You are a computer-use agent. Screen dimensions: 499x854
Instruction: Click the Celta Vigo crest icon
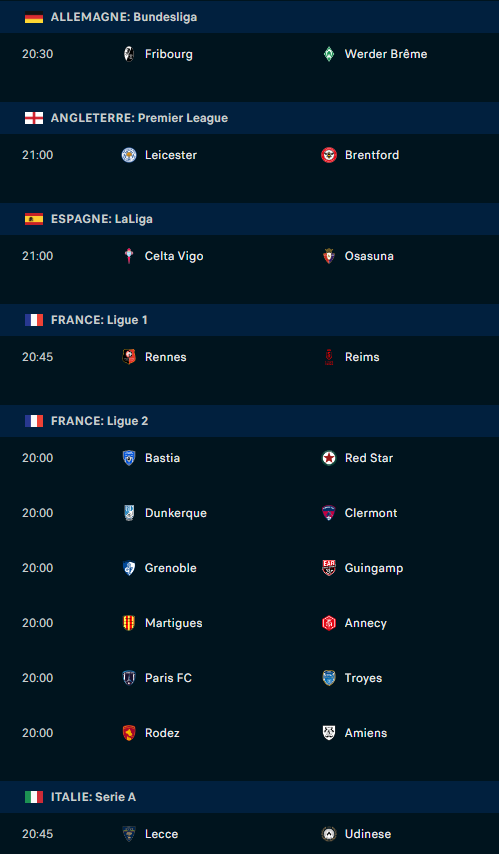click(129, 256)
